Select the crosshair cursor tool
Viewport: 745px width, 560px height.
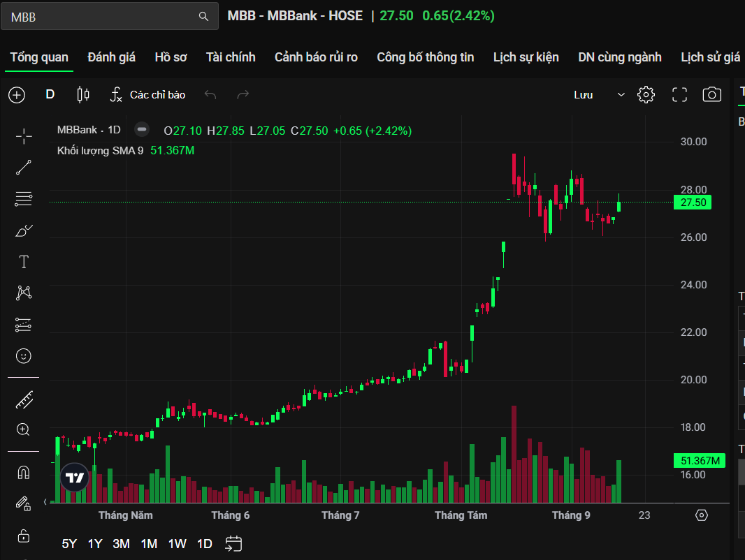pyautogui.click(x=24, y=136)
